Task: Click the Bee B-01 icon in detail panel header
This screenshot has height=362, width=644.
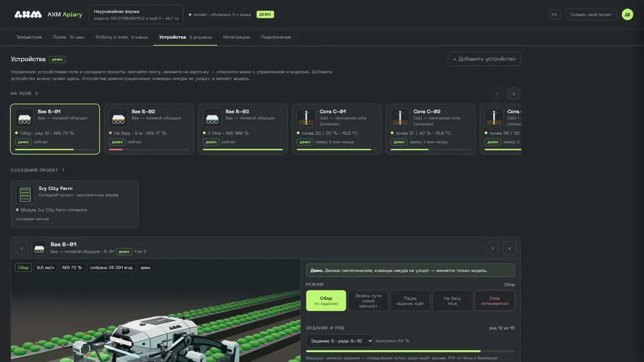Action: (x=39, y=248)
